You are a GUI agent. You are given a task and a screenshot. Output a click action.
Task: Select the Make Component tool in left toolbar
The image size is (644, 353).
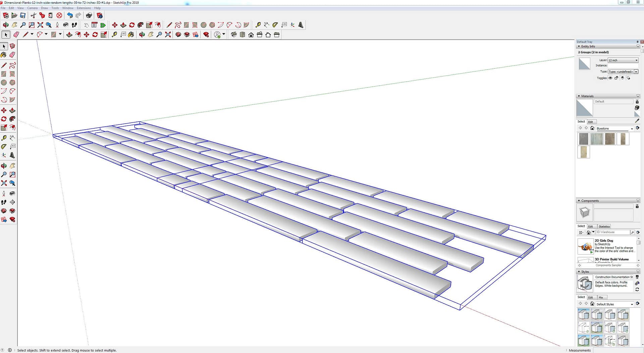coord(12,46)
